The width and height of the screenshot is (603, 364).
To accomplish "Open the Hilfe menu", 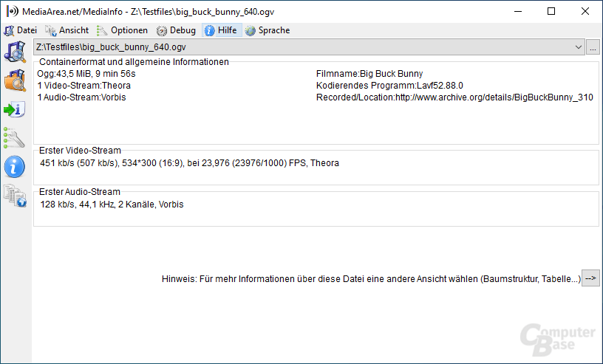I will pos(222,30).
